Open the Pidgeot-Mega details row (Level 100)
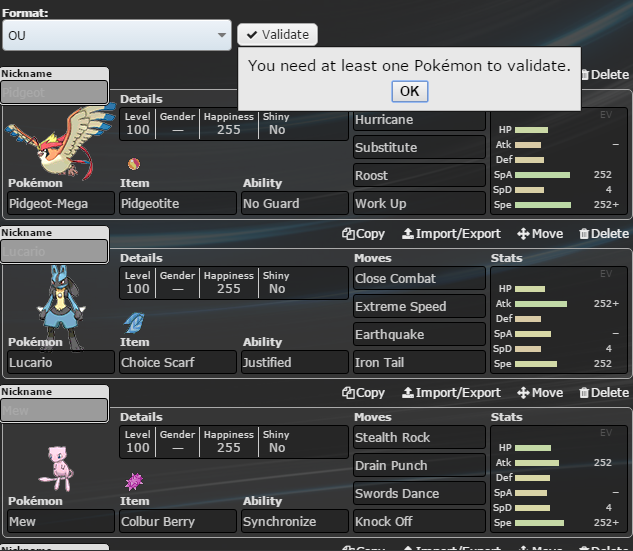Screen dimensions: 633x551 click(234, 124)
